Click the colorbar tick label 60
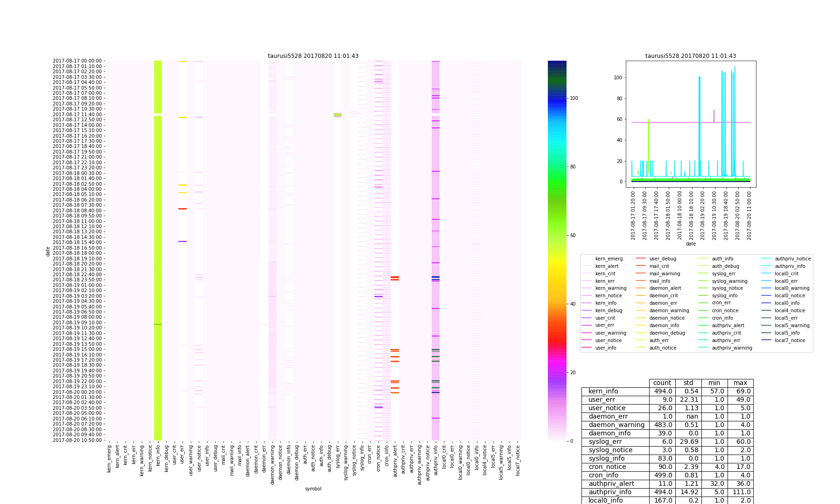This screenshot has height=504, width=840. (x=573, y=235)
